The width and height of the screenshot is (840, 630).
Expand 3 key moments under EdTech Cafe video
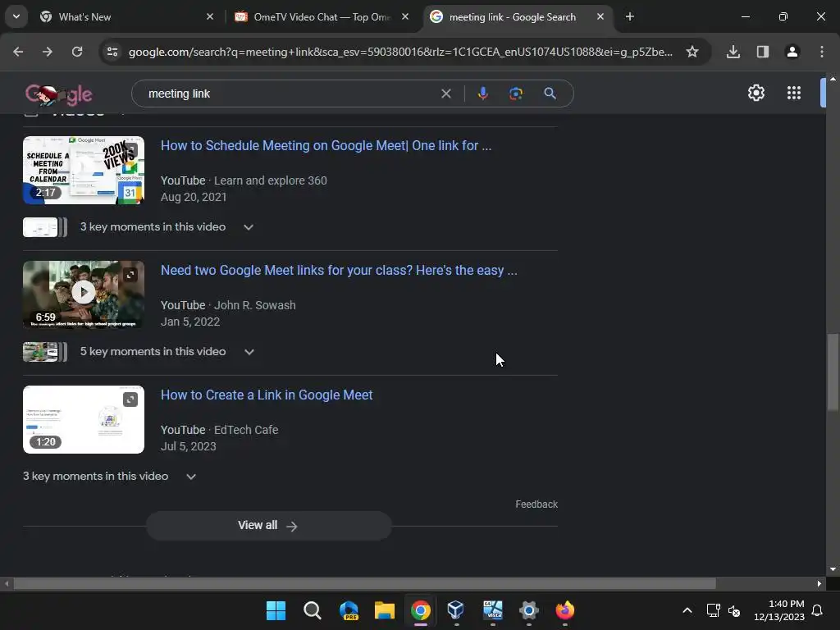tap(191, 477)
